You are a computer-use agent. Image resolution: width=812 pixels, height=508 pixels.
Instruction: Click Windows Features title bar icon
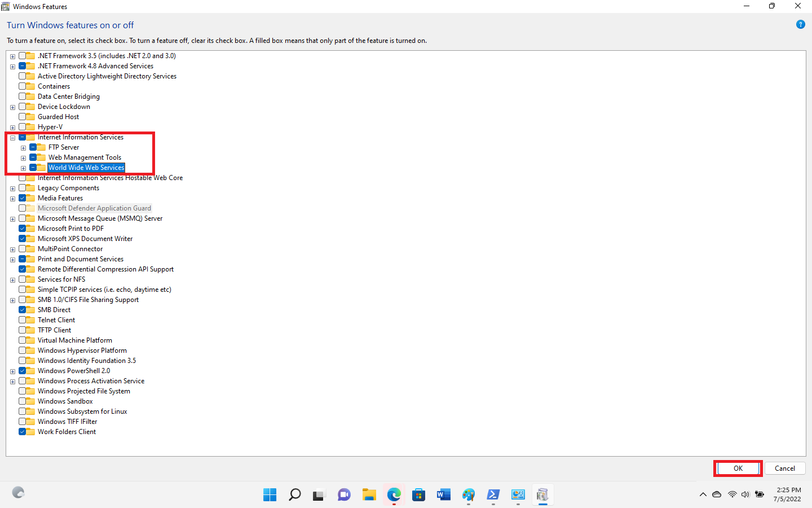[6, 6]
